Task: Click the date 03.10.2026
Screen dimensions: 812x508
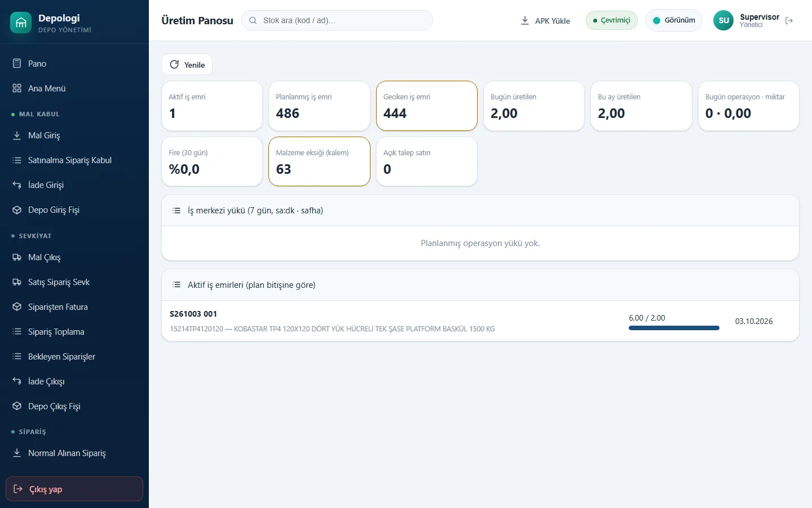Action: click(x=754, y=321)
